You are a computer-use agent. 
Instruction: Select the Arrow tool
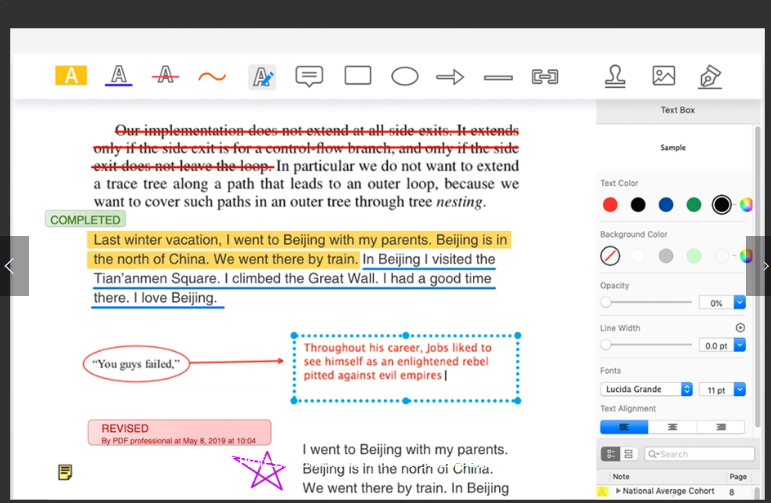pyautogui.click(x=450, y=77)
